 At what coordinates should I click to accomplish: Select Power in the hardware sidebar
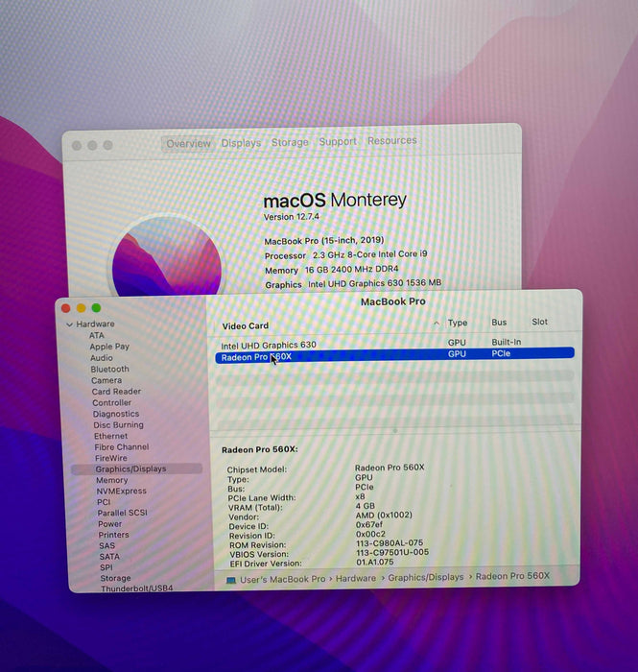(110, 524)
